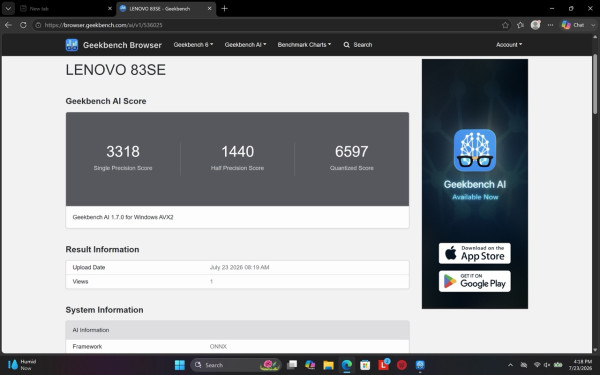Click the AI Information table header
This screenshot has height=375, width=600.
(237, 330)
